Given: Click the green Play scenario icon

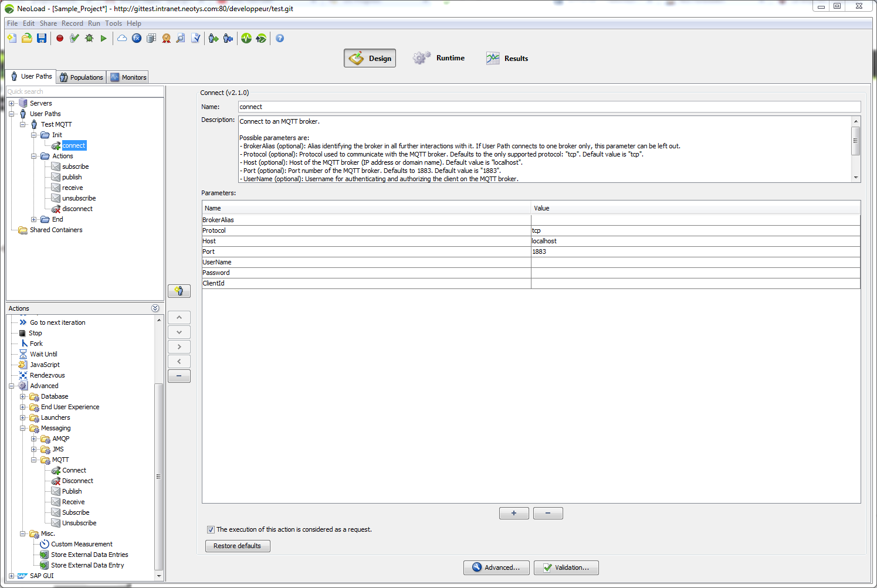Looking at the screenshot, I should pos(104,38).
